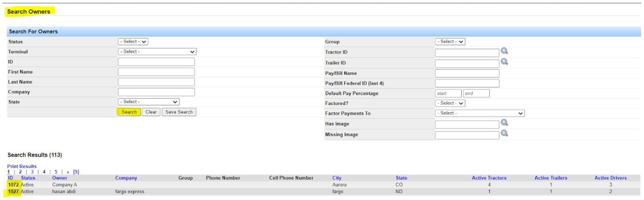
Task: Click the next page » link
Action: 68,172
